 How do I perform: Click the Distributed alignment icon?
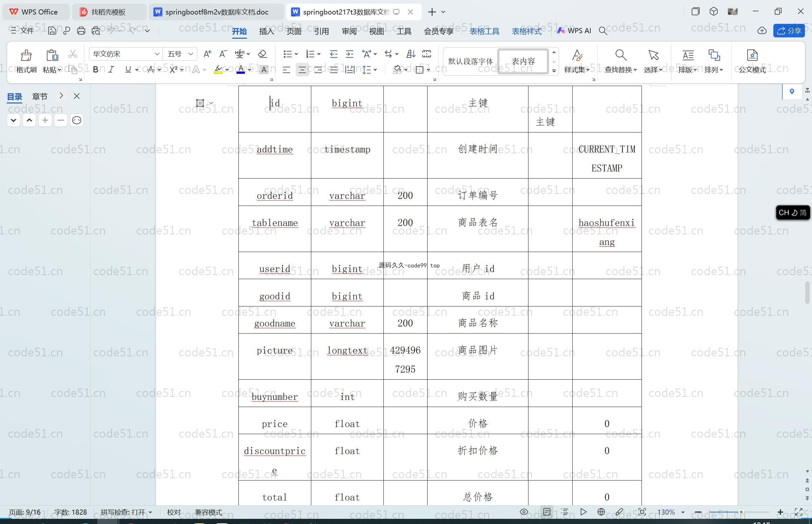tap(350, 70)
